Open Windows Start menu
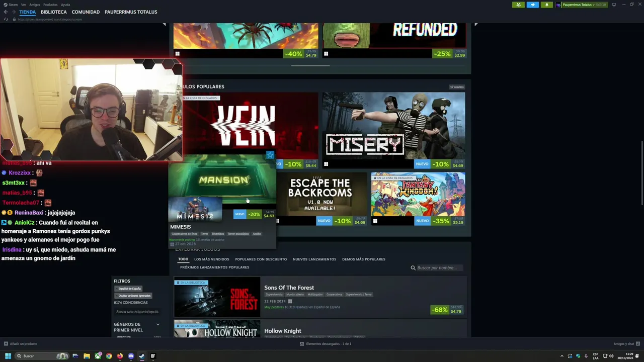644x362 pixels. click(x=8, y=356)
